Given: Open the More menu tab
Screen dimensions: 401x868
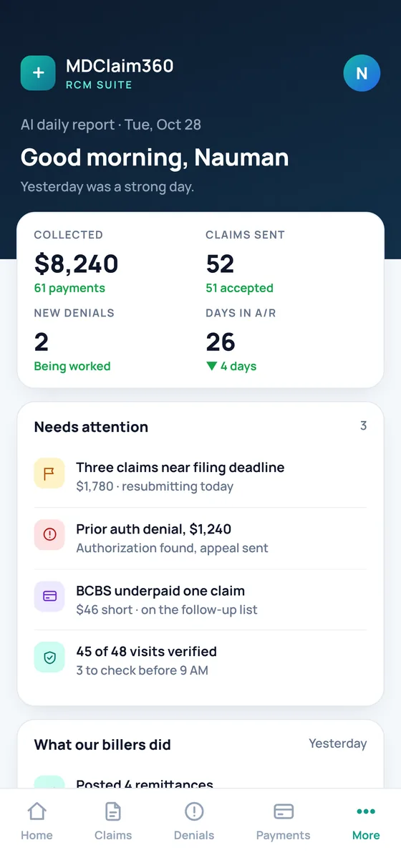Looking at the screenshot, I should click(366, 821).
